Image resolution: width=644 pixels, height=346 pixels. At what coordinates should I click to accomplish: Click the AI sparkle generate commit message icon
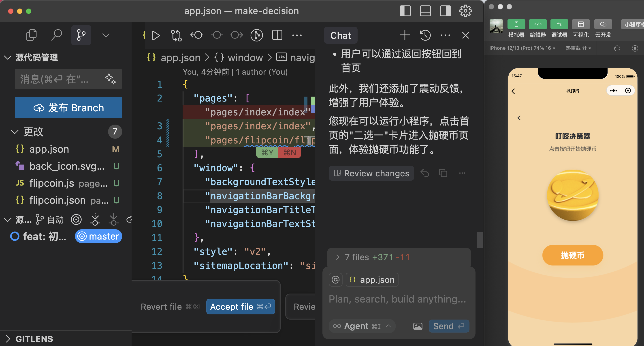pos(110,79)
